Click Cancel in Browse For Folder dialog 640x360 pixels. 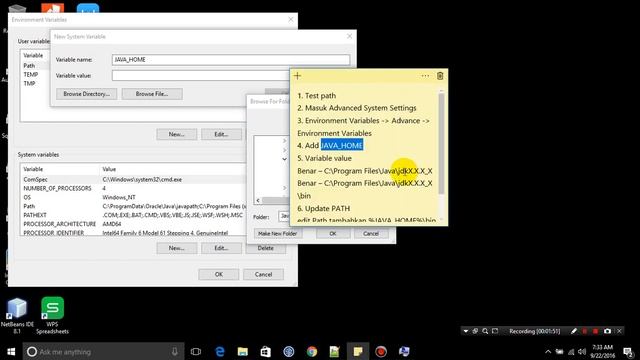371,233
